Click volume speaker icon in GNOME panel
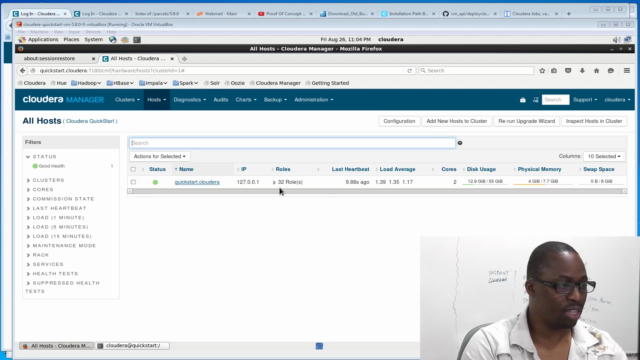Viewport: 640px width, 360px height. pyautogui.click(x=616, y=40)
